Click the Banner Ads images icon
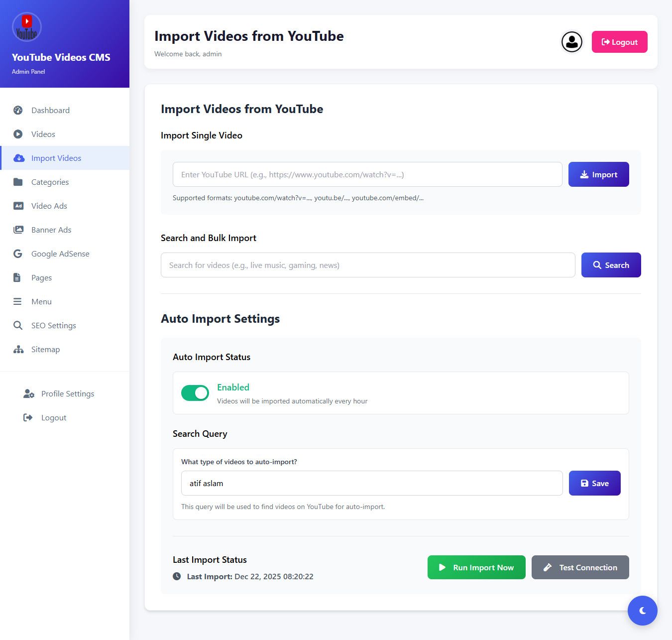Screen dimensions: 672x640 (x=18, y=230)
